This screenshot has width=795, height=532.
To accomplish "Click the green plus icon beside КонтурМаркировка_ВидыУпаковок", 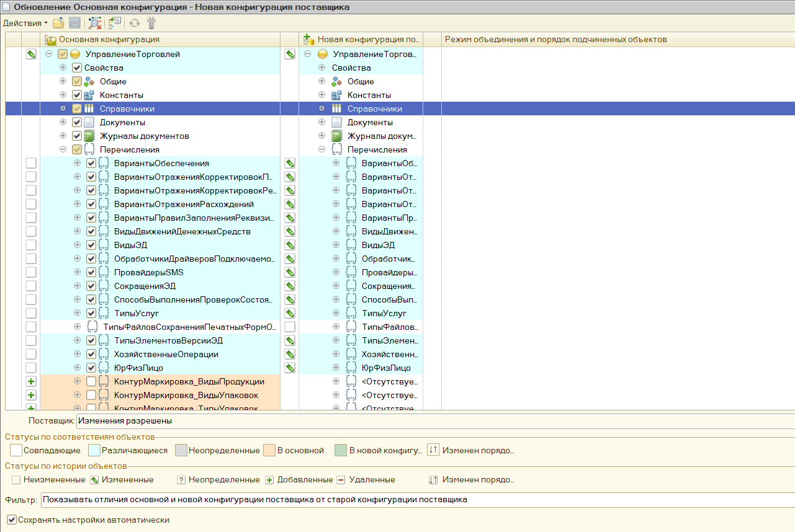I will pyautogui.click(x=31, y=395).
